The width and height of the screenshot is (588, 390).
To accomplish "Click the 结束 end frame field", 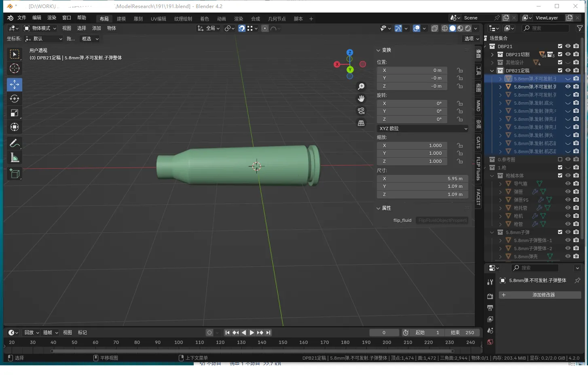I will [462, 333].
